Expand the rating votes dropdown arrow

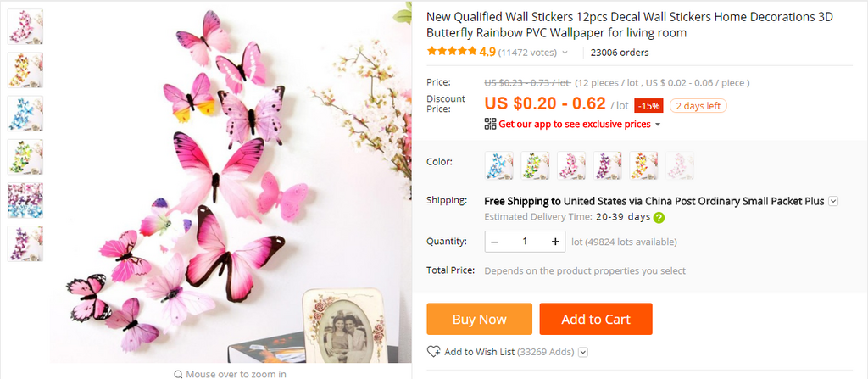point(565,53)
